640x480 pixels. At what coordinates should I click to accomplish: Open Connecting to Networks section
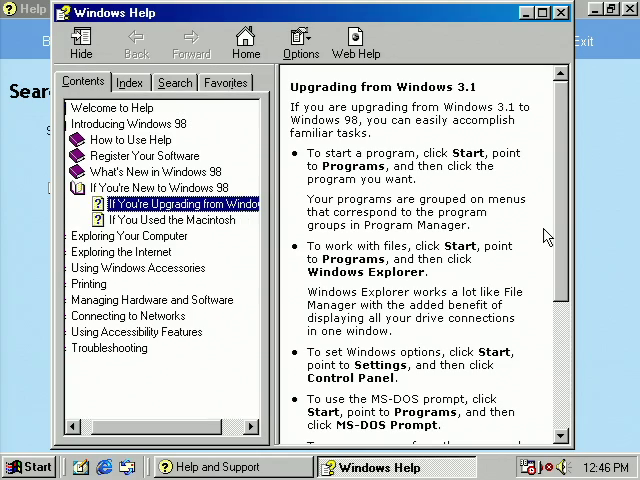[128, 316]
